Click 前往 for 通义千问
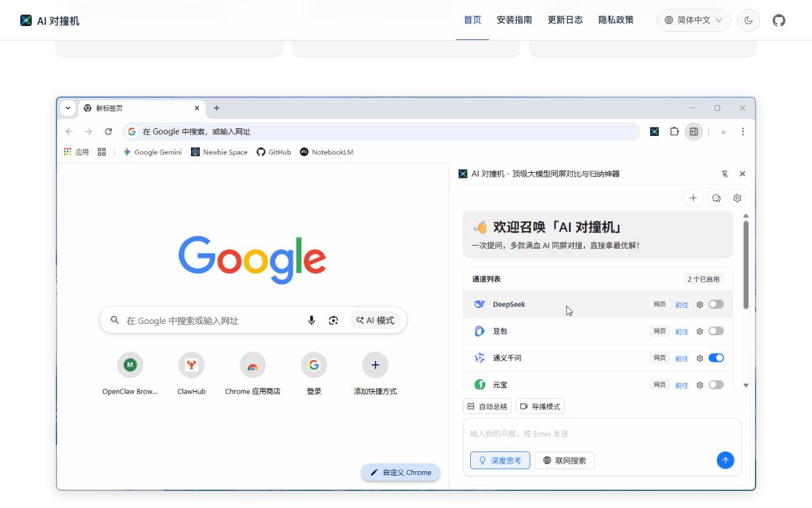The height and width of the screenshot is (508, 812). 681,358
